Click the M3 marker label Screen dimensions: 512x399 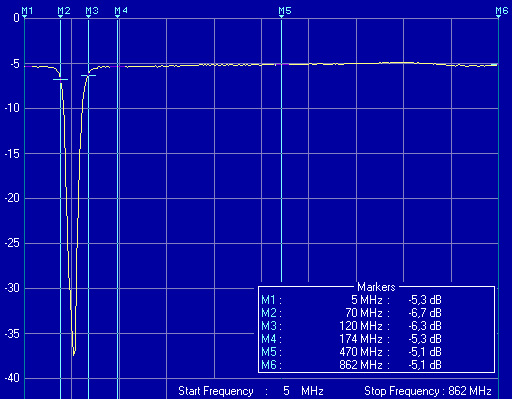pyautogui.click(x=92, y=11)
